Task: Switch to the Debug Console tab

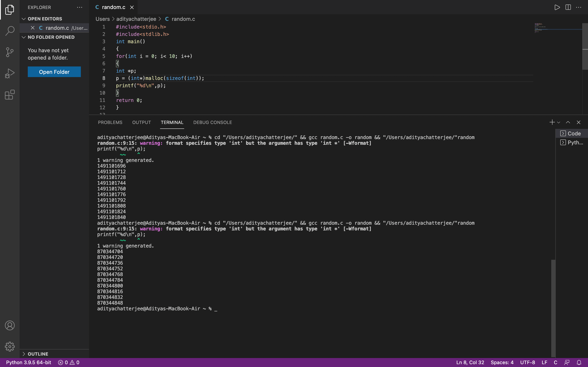Action: click(x=212, y=122)
